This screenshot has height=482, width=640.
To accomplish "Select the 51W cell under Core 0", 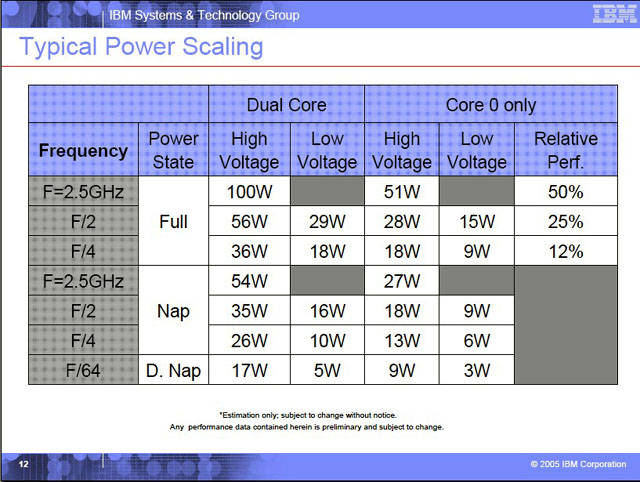I will point(402,192).
